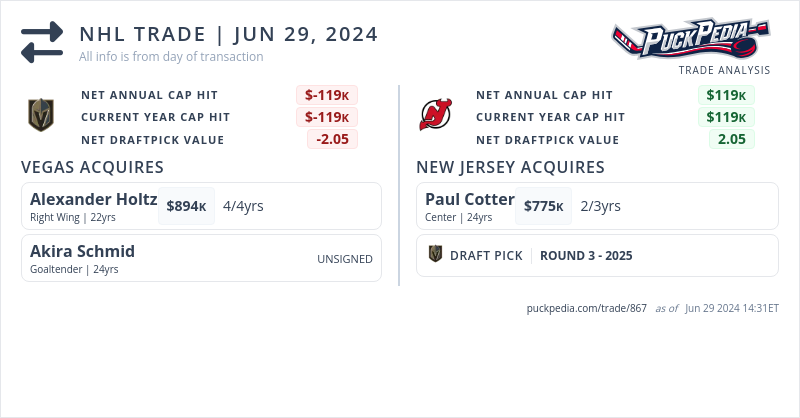Open Alexander Holtz player name
The height and width of the screenshot is (418, 800).
point(93,199)
